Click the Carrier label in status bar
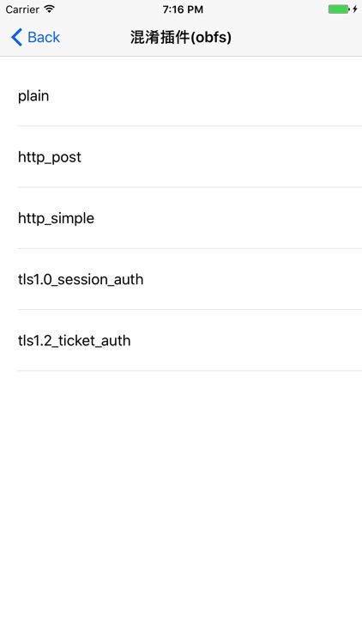 tap(22, 9)
